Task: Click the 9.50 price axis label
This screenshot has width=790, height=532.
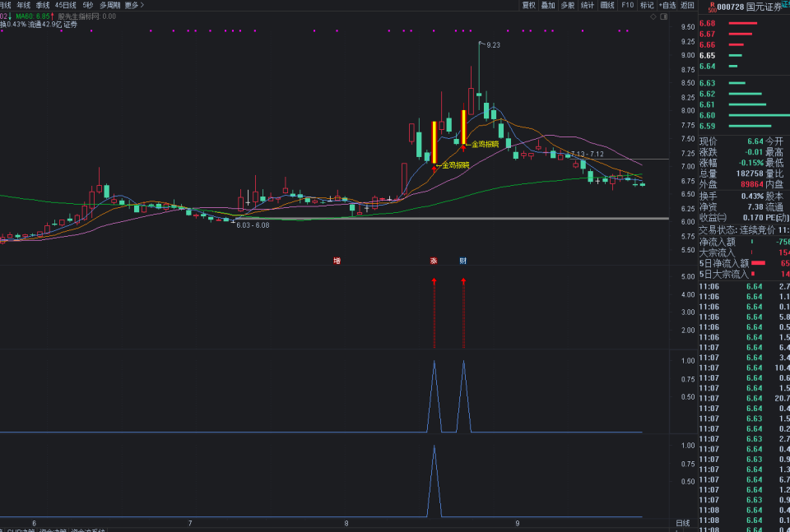Action: click(x=688, y=27)
